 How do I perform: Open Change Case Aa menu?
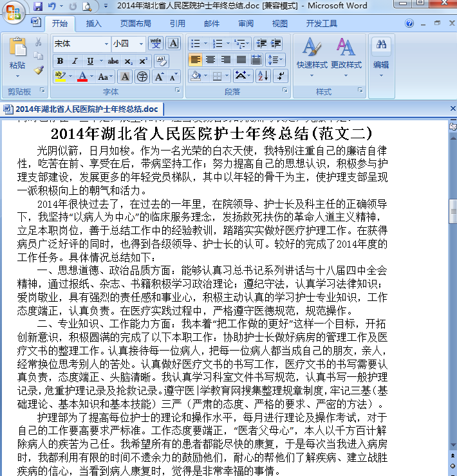105,76
